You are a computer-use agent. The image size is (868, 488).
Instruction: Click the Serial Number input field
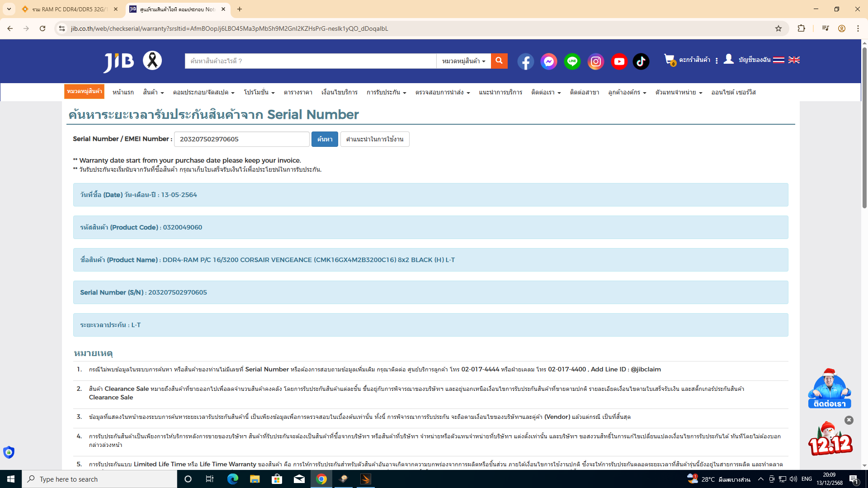click(242, 139)
